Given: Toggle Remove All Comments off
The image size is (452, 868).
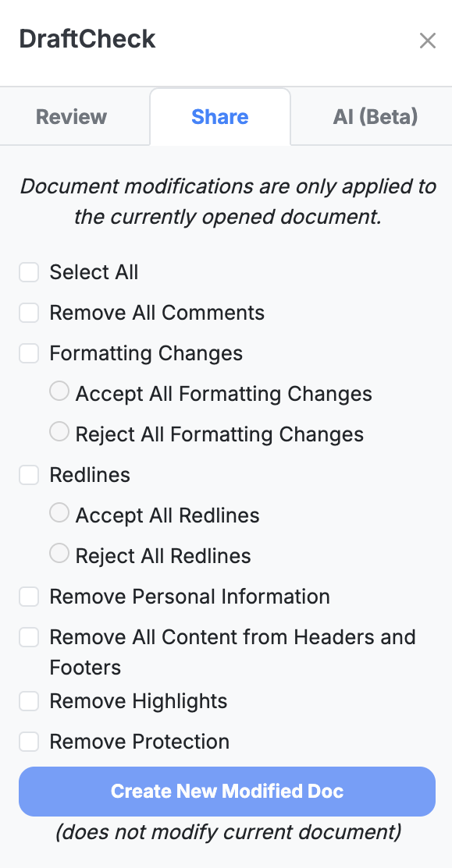Looking at the screenshot, I should click(29, 313).
